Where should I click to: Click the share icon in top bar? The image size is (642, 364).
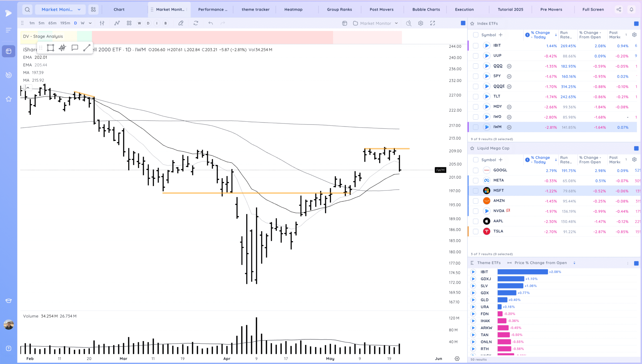[x=619, y=10]
